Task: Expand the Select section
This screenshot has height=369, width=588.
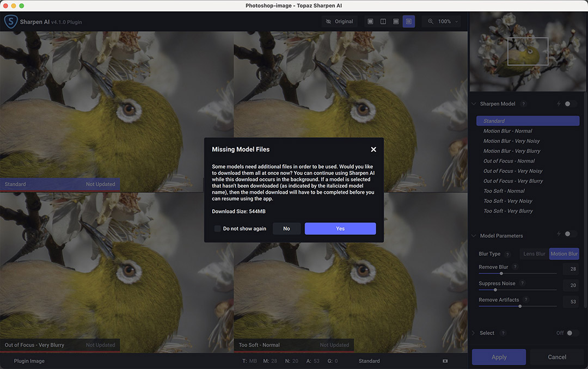Action: (x=474, y=333)
